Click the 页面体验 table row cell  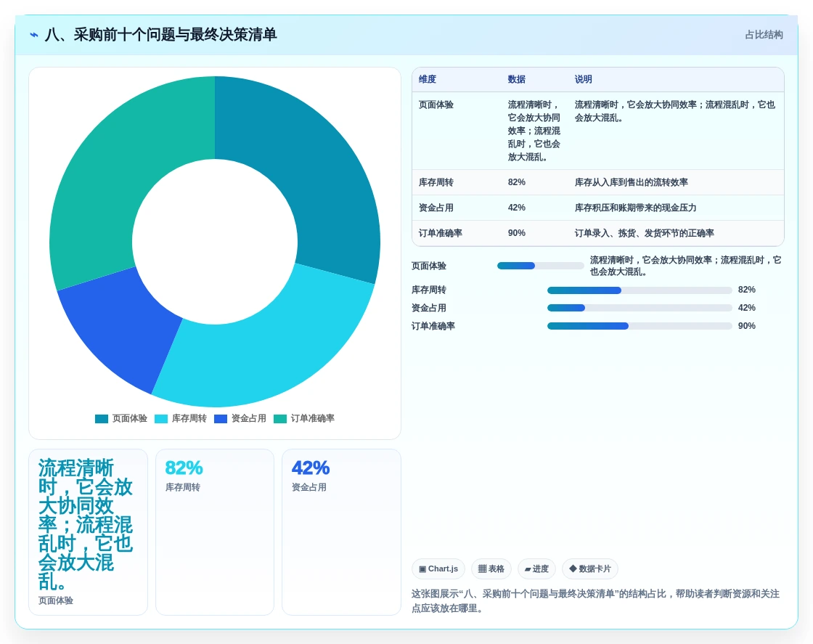[436, 105]
